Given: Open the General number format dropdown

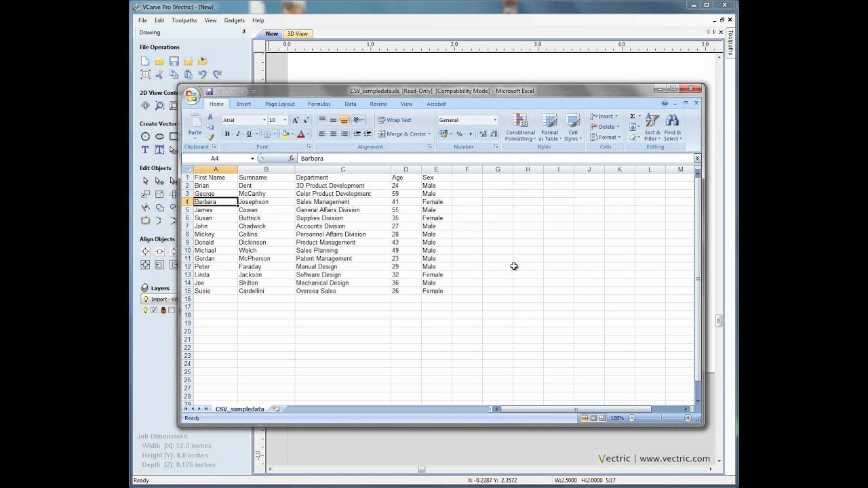Looking at the screenshot, I should [x=495, y=120].
